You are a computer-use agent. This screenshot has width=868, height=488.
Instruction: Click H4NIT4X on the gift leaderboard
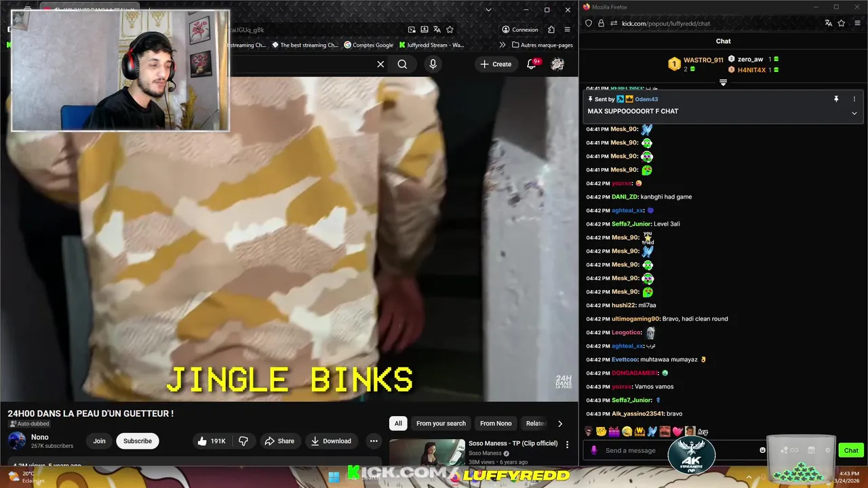[x=751, y=70]
